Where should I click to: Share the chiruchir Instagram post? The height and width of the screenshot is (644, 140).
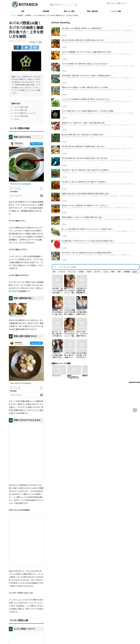coord(19,188)
